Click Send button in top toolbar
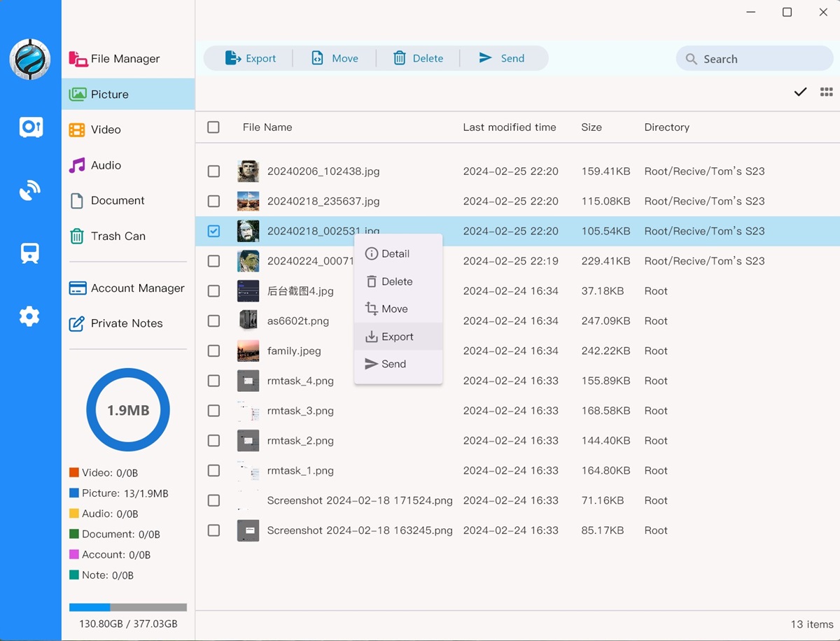This screenshot has height=641, width=840. point(502,58)
